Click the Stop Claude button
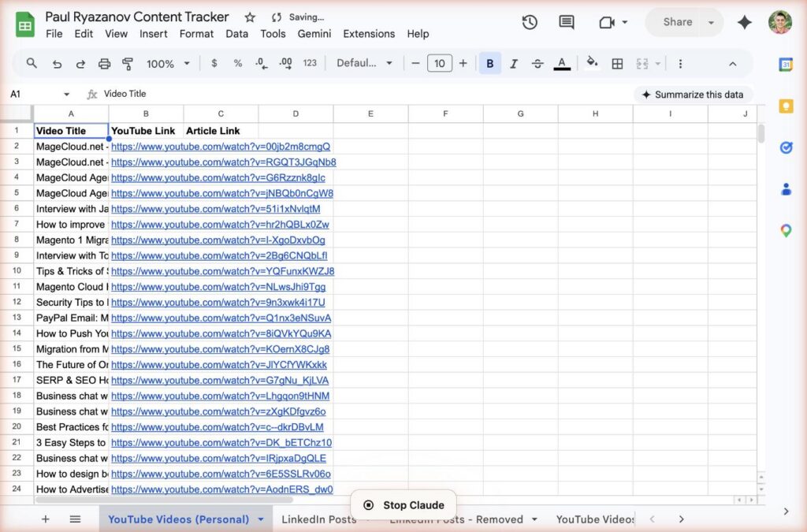807x532 pixels. pos(403,504)
